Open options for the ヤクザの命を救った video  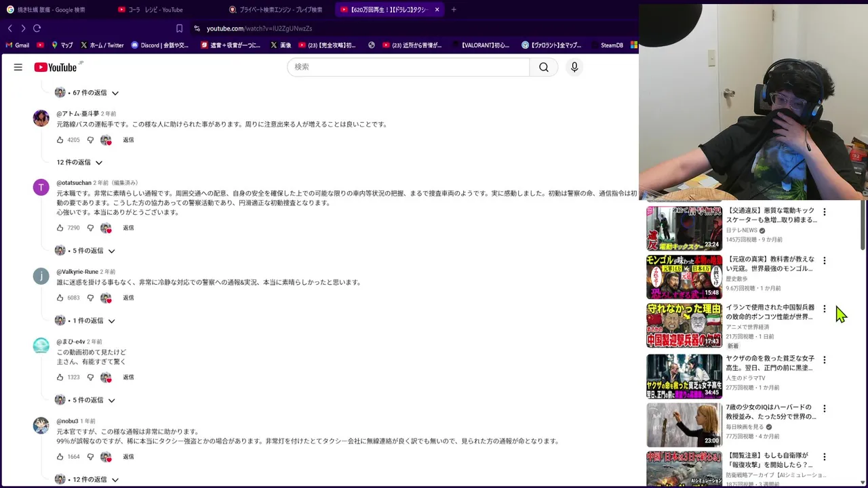point(825,360)
